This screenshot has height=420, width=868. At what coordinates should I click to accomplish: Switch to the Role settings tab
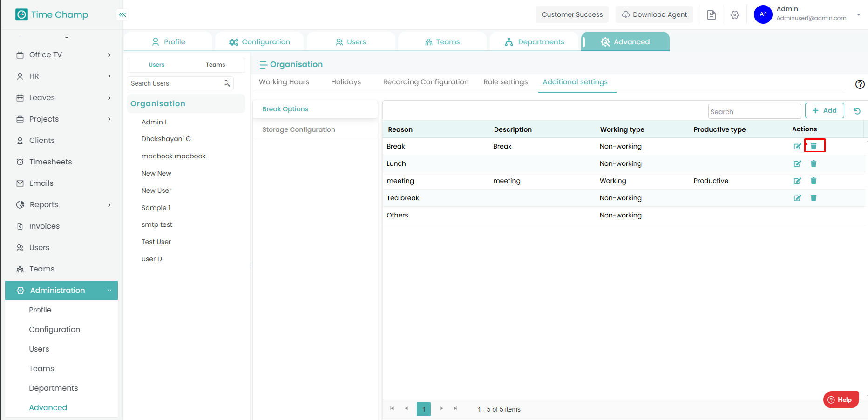505,82
